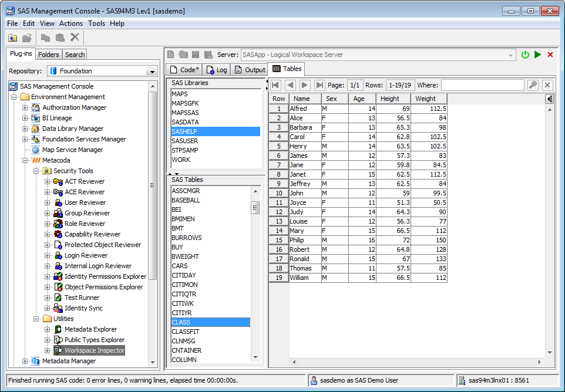
Task: Select ACT Reviewer plug-in
Action: click(85, 181)
